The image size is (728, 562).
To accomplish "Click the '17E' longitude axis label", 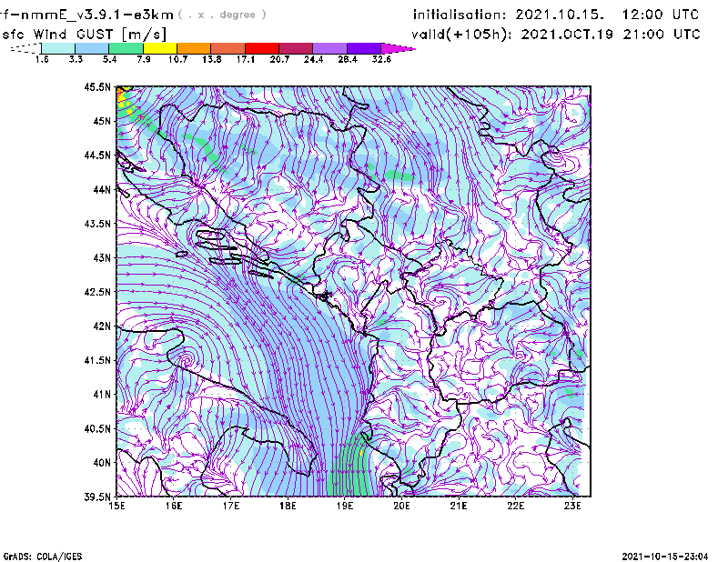I will (x=231, y=506).
